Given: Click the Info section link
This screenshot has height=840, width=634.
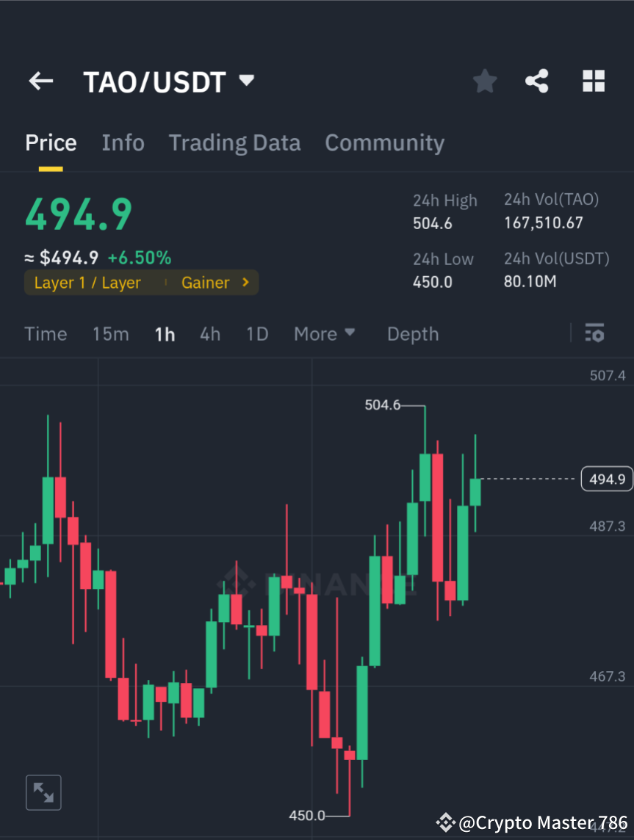Looking at the screenshot, I should [x=123, y=142].
